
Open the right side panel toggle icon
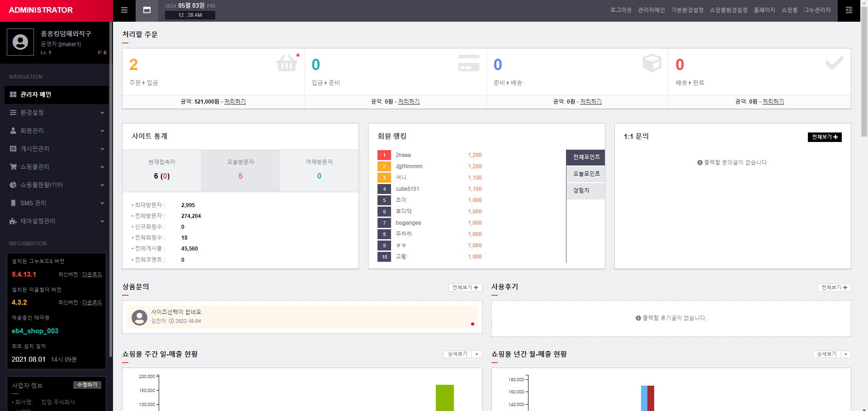point(849,10)
